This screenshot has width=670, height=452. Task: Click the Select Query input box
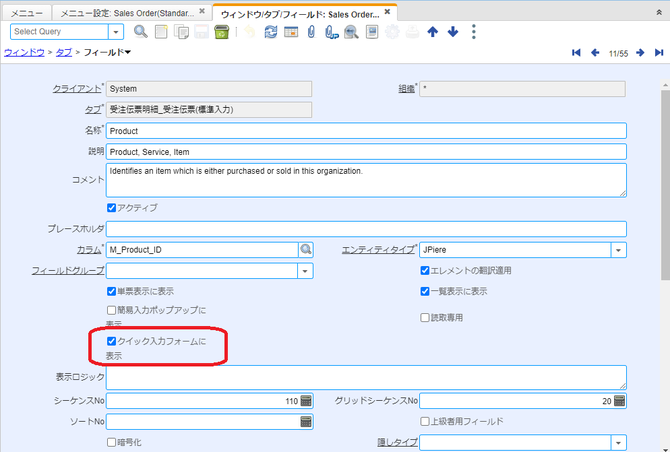59,32
